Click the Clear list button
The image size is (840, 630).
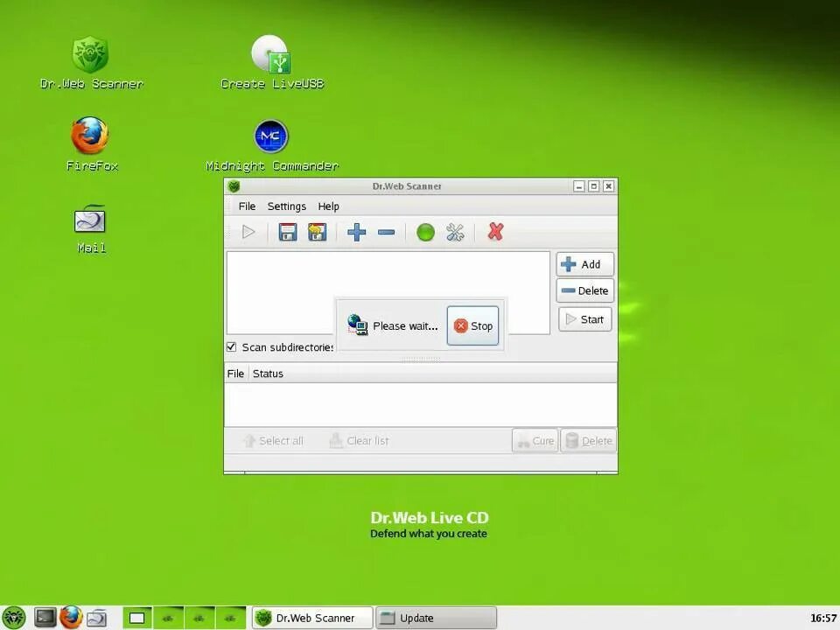tap(360, 441)
